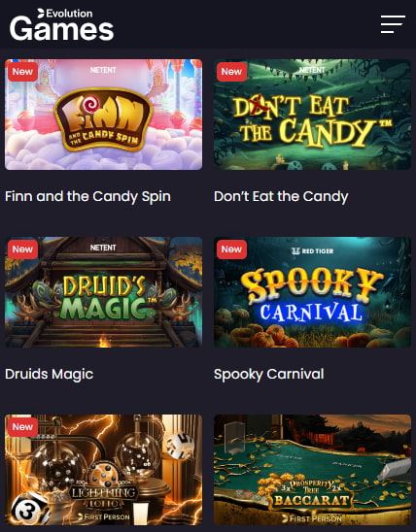This screenshot has height=532, width=416.
Task: Open Don't Eat the Candy thumbnail
Action: click(x=312, y=115)
